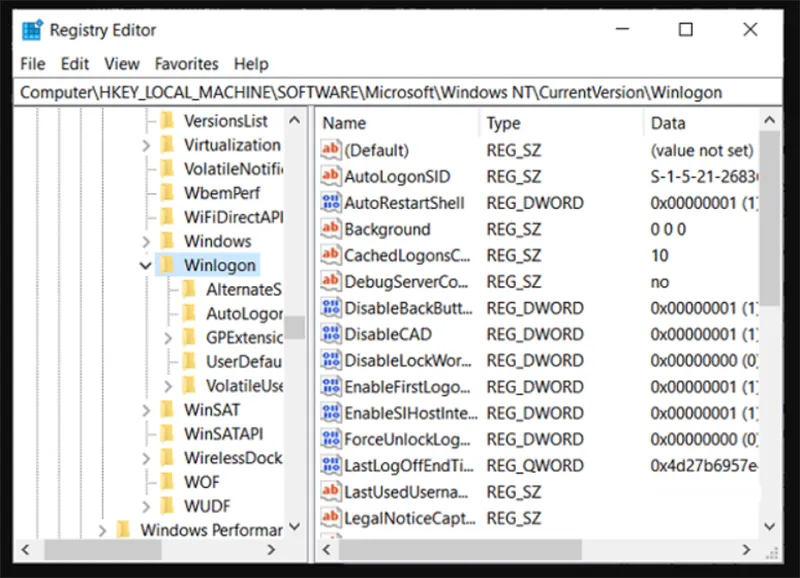This screenshot has width=800, height=578.
Task: Click the tree pane horizontal scrollbar left arrow
Action: (x=26, y=550)
